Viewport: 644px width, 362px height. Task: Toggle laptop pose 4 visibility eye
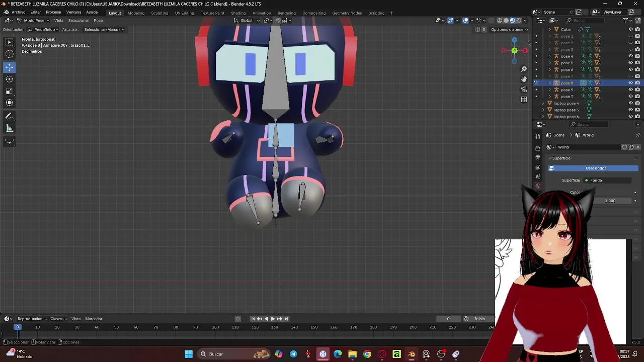630,103
